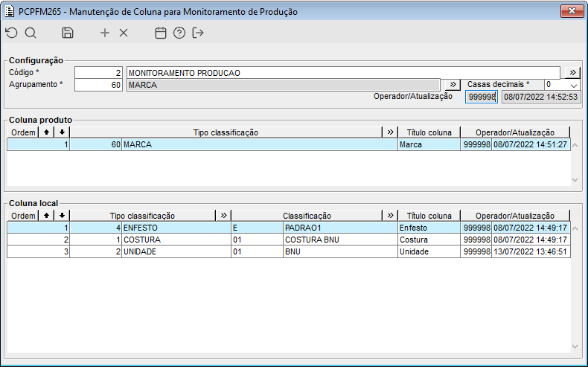Click the PADRAO1 classification cell
Image resolution: width=588 pixels, height=369 pixels.
(x=340, y=228)
